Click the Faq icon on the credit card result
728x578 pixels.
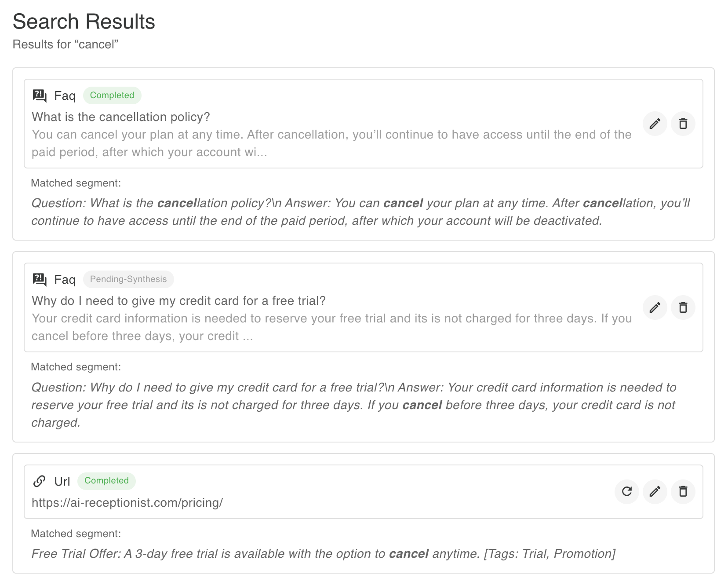point(39,279)
